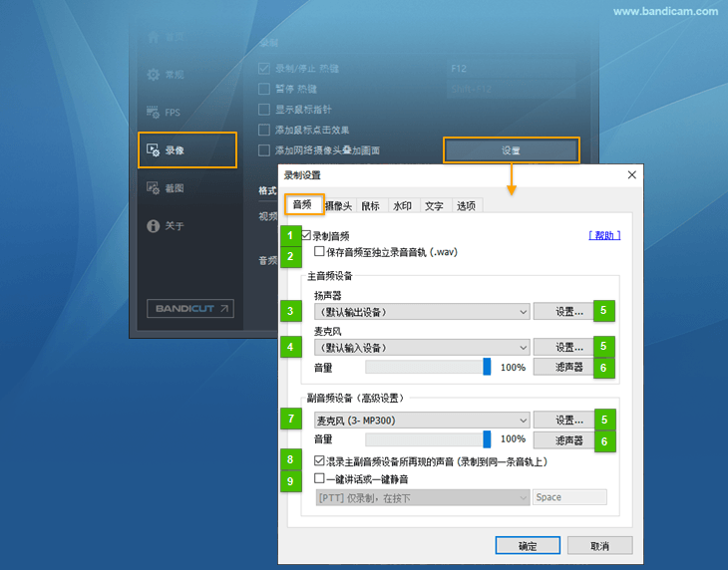The image size is (728, 570).
Task: Switch to the 摄像头 tab
Action: pyautogui.click(x=338, y=206)
